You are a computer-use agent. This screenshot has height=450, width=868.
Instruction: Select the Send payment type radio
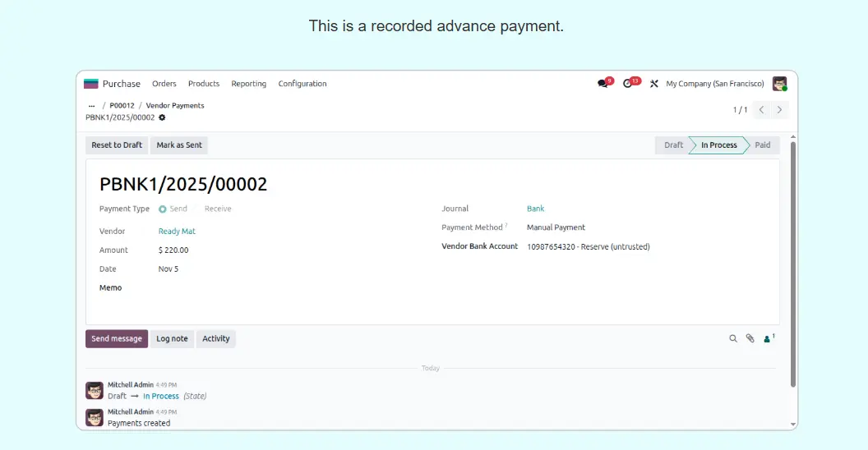[x=163, y=209]
